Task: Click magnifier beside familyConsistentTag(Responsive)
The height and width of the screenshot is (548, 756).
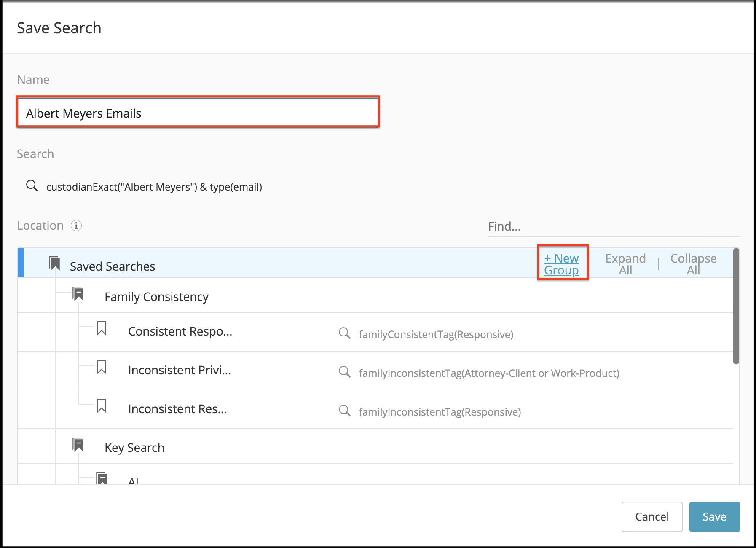Action: coord(345,333)
